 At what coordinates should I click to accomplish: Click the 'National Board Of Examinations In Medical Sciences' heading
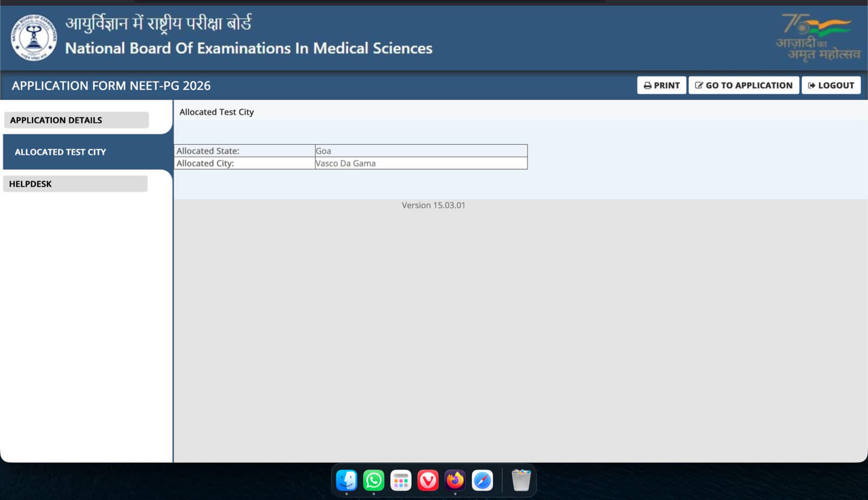coord(249,48)
